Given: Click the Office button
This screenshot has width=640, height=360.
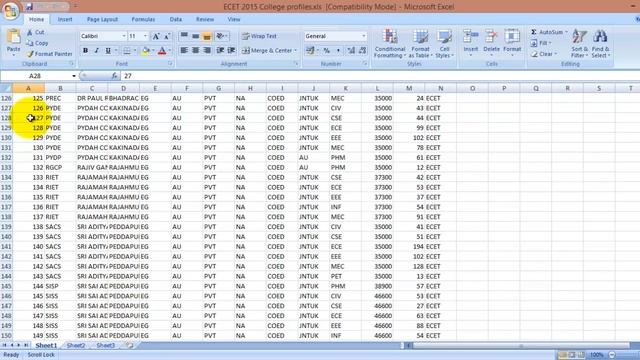Looking at the screenshot, I should (11, 10).
